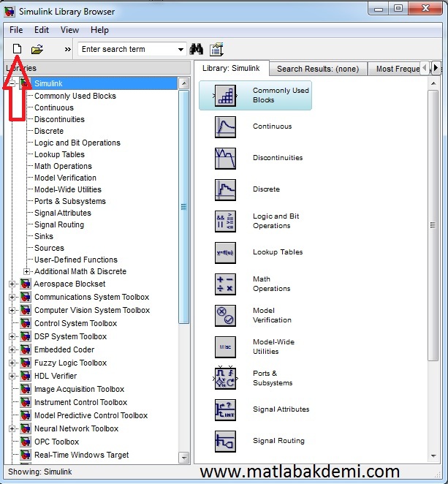The image size is (448, 484).
Task: Click the Image Acquisition Toolbox tree icon
Action: coord(26,389)
